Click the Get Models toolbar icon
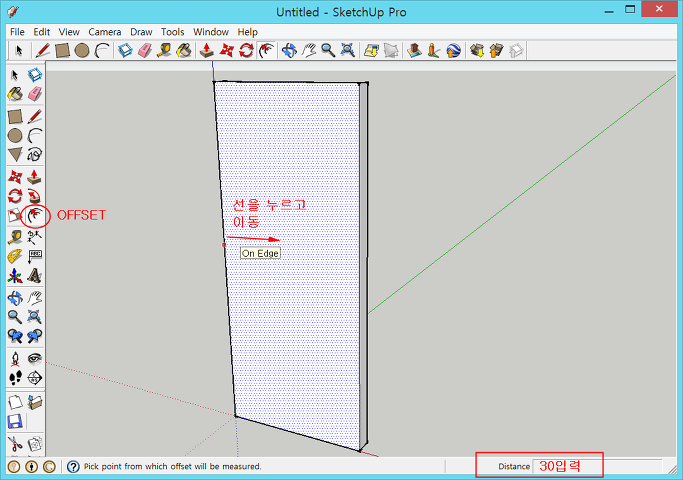Viewport: 683px width, 480px height. (477, 51)
